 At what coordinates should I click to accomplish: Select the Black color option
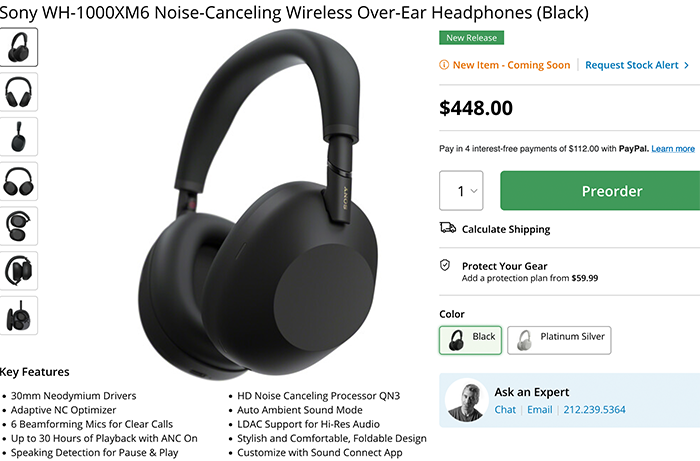[x=471, y=340]
